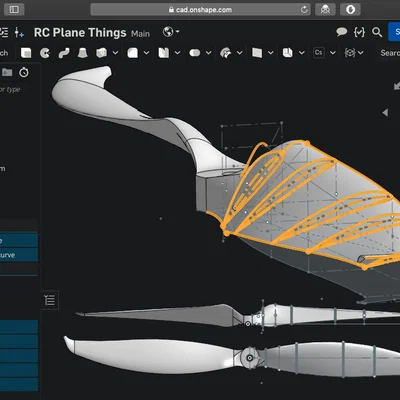
Task: Expand the Cs tool dropdown arrow
Action: point(333,53)
